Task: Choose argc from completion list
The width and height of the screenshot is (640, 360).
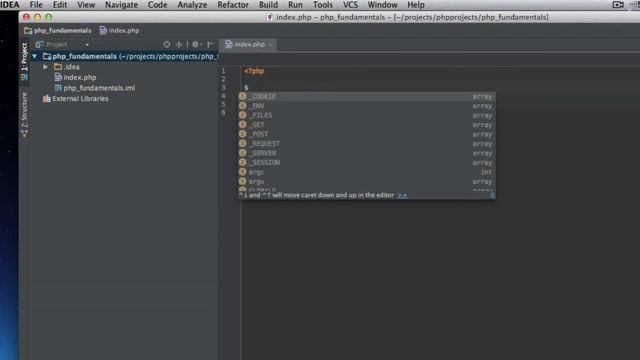Action: (x=367, y=172)
